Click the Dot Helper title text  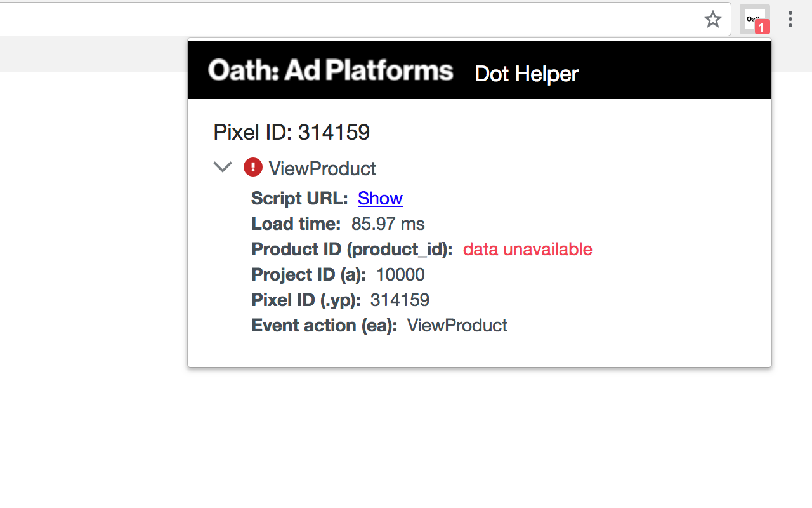tap(526, 74)
